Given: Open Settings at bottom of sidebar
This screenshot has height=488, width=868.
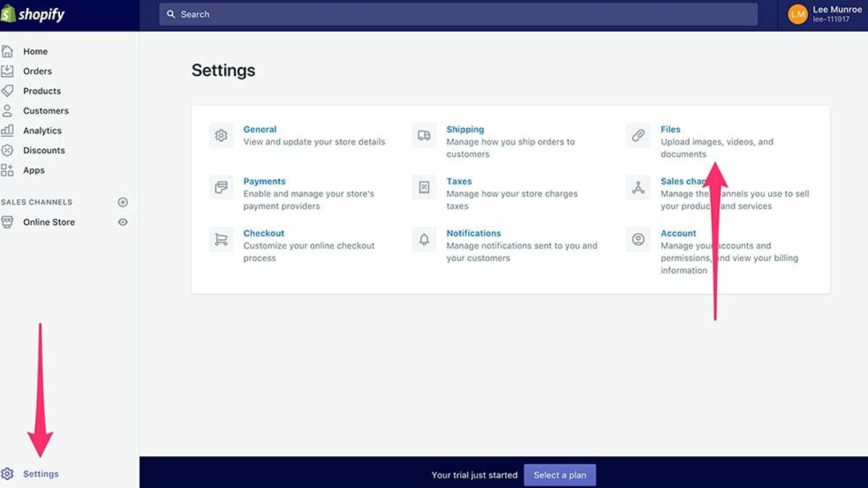Looking at the screenshot, I should tap(41, 474).
